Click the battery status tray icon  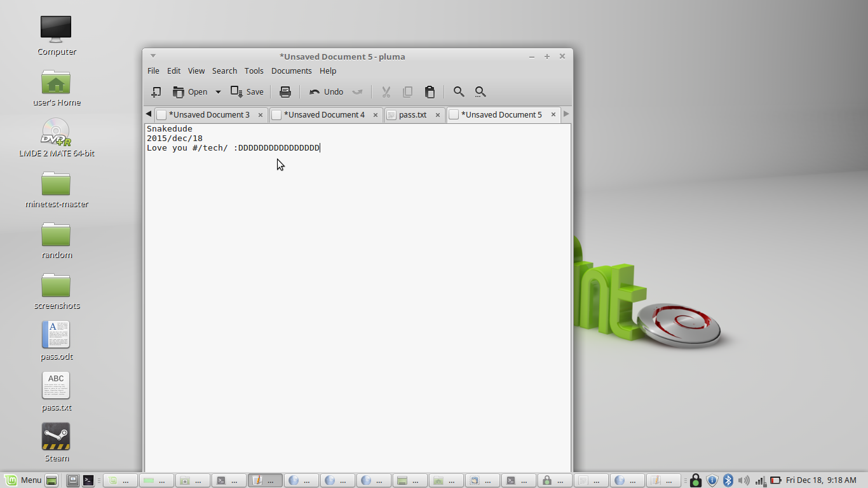(x=776, y=480)
